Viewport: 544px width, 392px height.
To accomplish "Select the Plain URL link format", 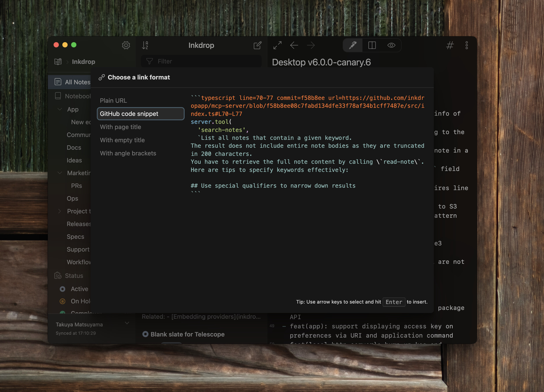I will [x=113, y=101].
